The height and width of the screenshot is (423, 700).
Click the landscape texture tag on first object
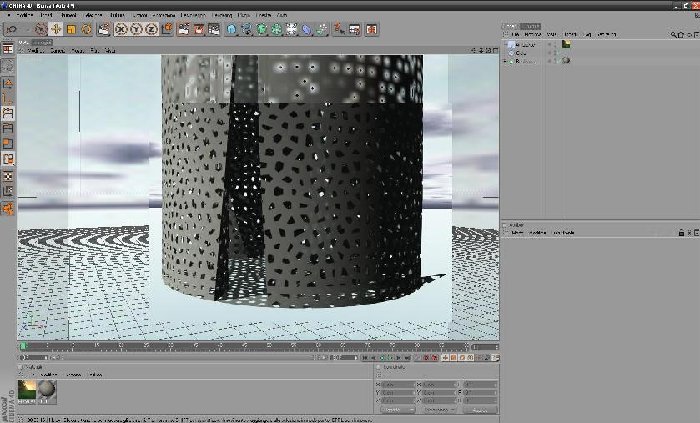[x=566, y=44]
